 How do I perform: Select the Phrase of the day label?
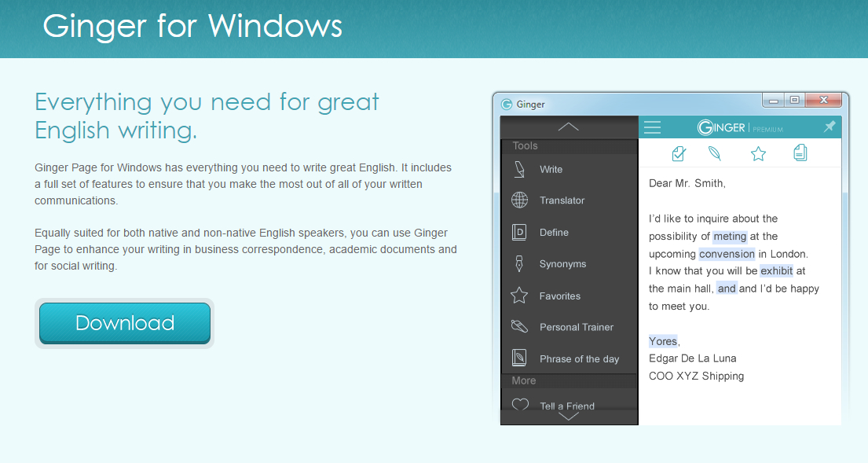click(579, 359)
